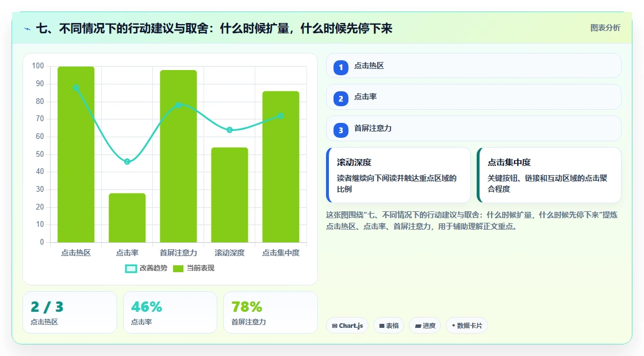Click the 78% 首屏注意力 stat card
644x356 pixels.
coord(270,312)
